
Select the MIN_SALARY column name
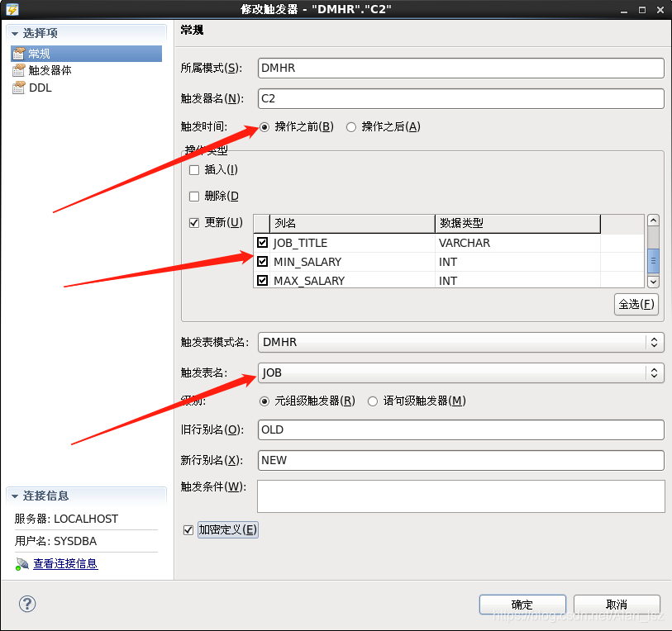point(307,262)
